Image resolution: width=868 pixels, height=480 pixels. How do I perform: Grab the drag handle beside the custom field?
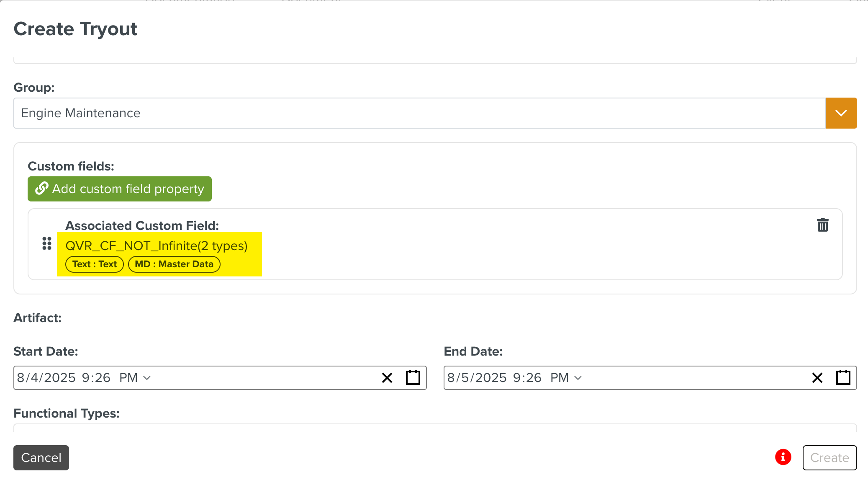47,243
